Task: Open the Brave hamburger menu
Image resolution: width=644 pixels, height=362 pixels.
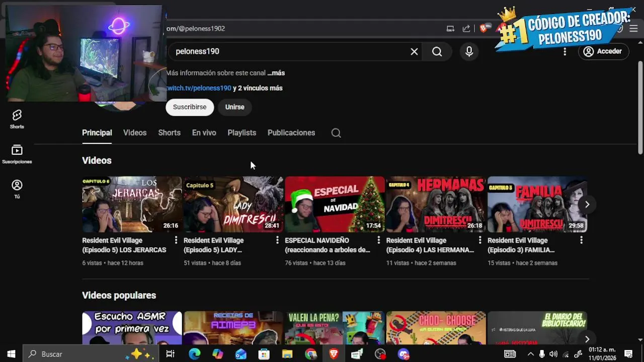Action: 633,29
